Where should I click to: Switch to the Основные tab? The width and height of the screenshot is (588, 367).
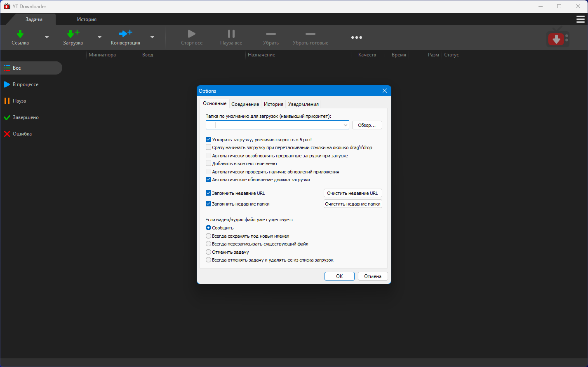coord(214,103)
